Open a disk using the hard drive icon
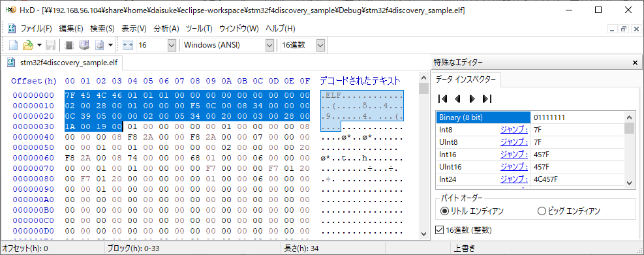Viewport: 644px width, 255px height. [x=84, y=45]
